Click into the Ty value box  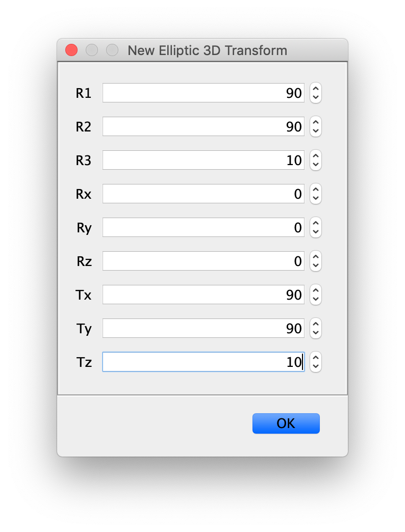click(x=203, y=328)
